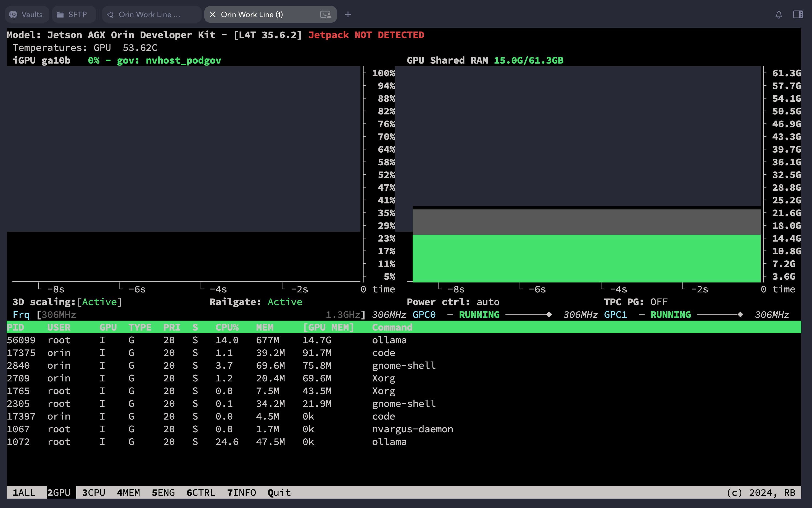812x508 pixels.
Task: Click the TPC PG OFF value
Action: (659, 302)
